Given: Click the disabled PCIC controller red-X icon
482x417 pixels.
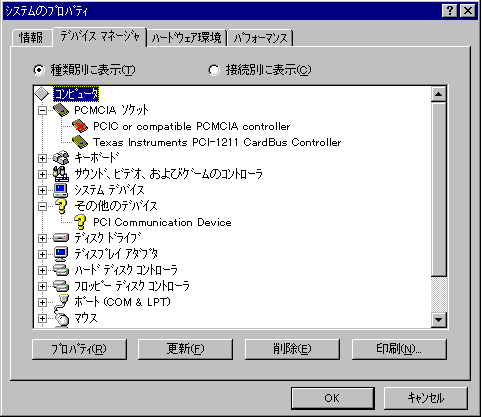Looking at the screenshot, I should pos(80,126).
